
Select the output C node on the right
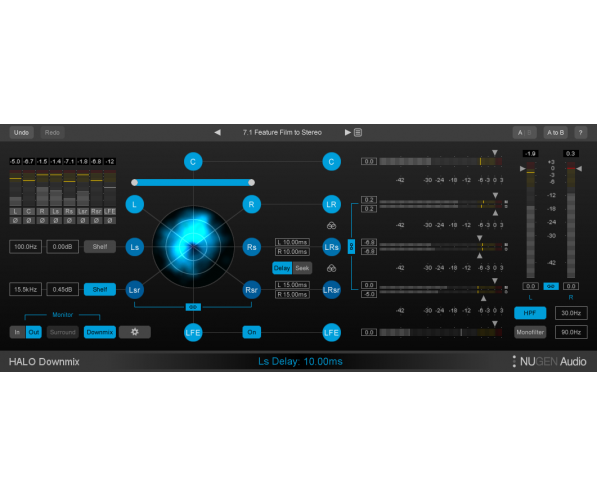click(x=331, y=162)
